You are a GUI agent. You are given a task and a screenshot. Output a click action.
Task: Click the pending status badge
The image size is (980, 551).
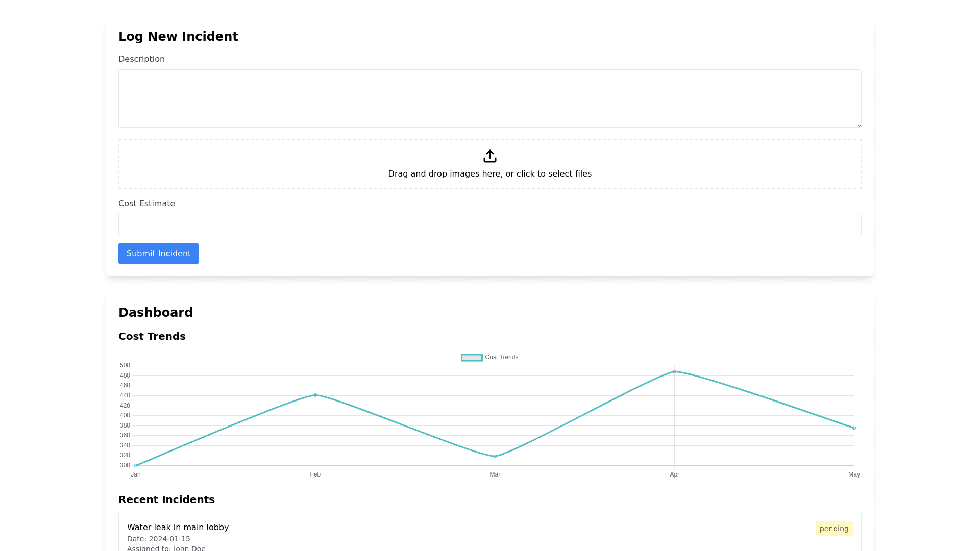coord(834,529)
